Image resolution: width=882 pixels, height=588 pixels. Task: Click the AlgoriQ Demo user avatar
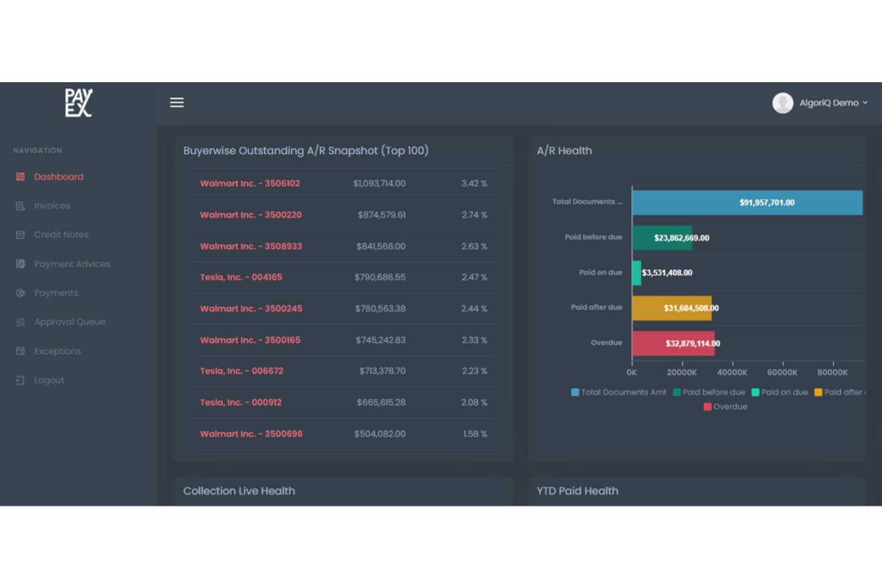click(782, 103)
